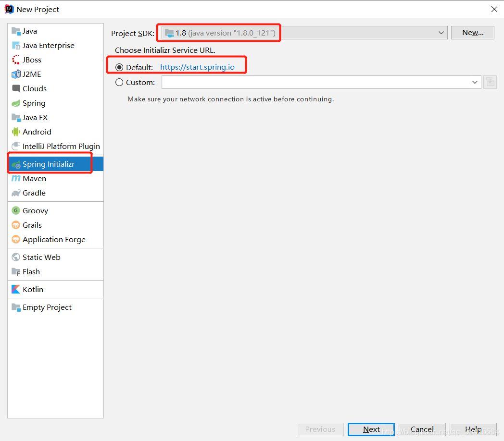Select the Default URL radio button
The width and height of the screenshot is (504, 441).
pyautogui.click(x=119, y=67)
